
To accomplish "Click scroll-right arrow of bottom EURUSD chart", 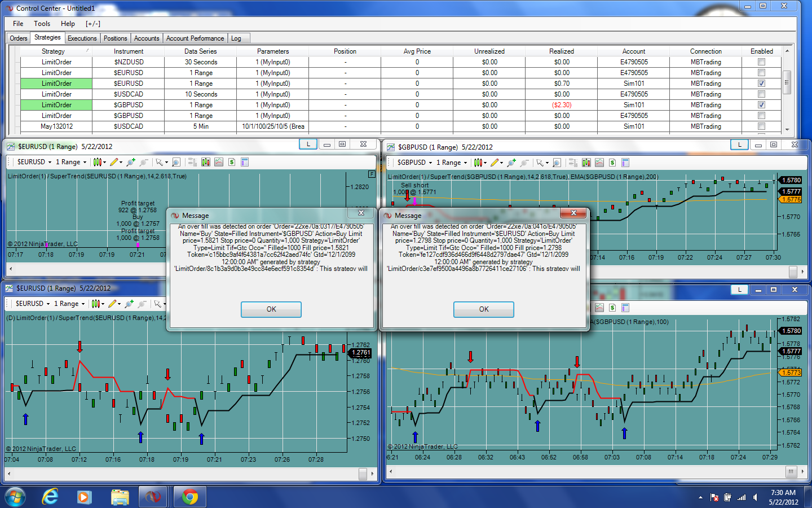I will pyautogui.click(x=373, y=474).
